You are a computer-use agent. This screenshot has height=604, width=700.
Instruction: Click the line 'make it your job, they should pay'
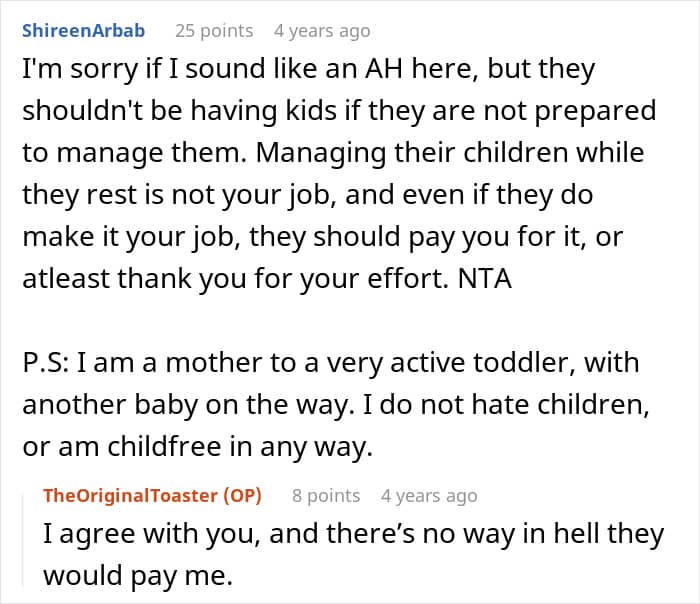(x=322, y=237)
